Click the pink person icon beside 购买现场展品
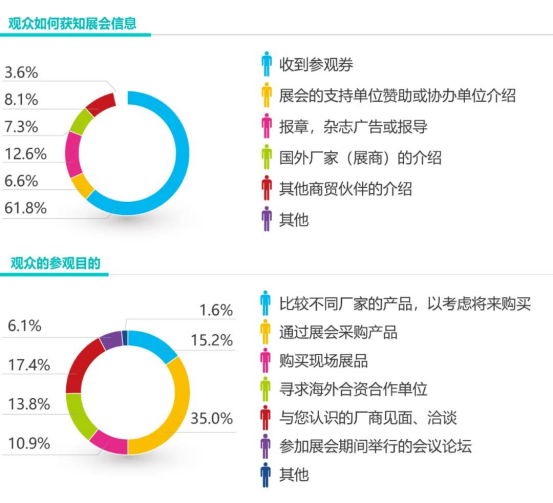Screen dimensions: 553x503 [x=266, y=360]
